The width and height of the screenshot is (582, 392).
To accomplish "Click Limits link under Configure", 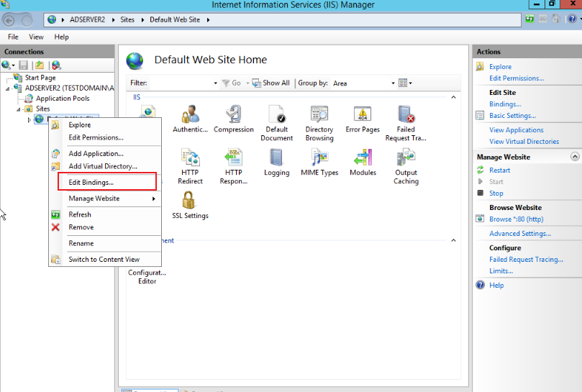I will click(501, 271).
